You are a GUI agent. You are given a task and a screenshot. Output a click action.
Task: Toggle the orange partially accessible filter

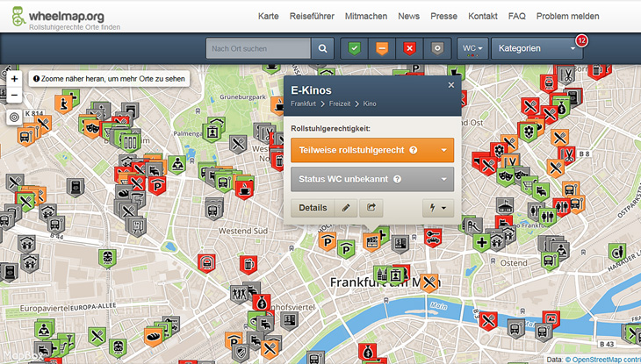382,48
